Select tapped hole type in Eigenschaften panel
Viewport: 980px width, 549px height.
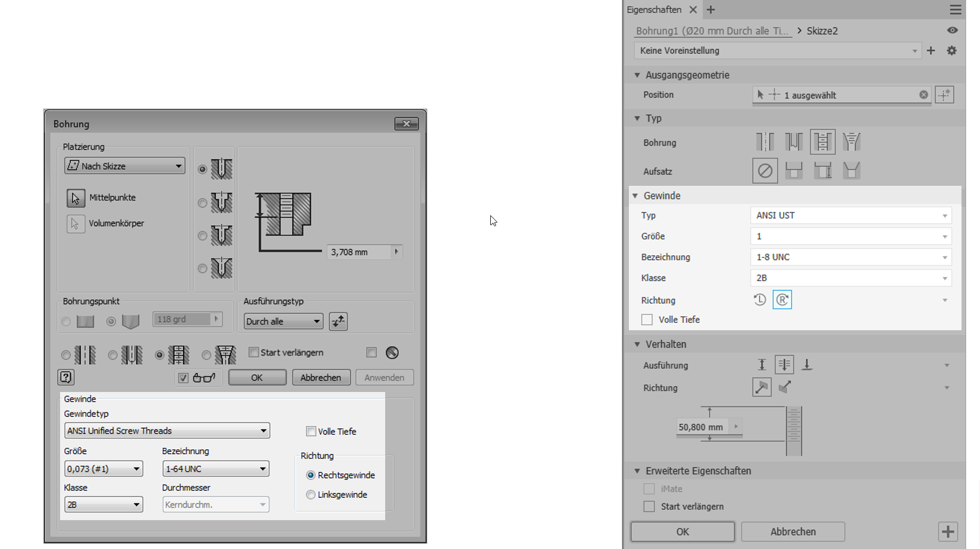tap(822, 142)
